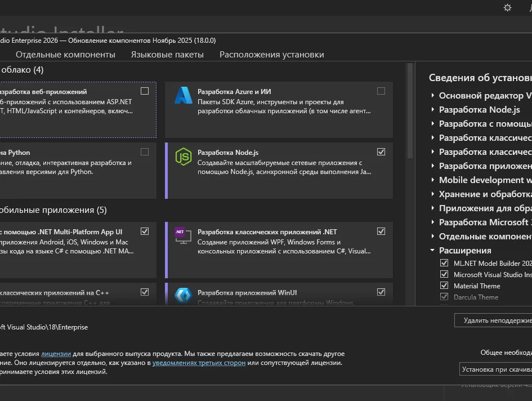
Task: Open settings via the gear icon
Action: 507,7
